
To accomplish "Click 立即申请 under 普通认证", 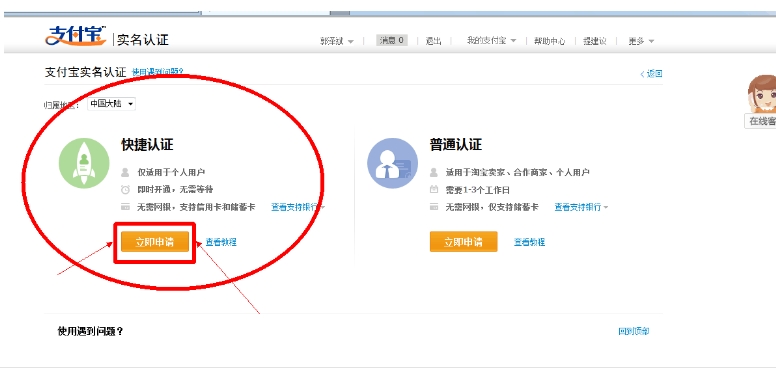I will [463, 242].
